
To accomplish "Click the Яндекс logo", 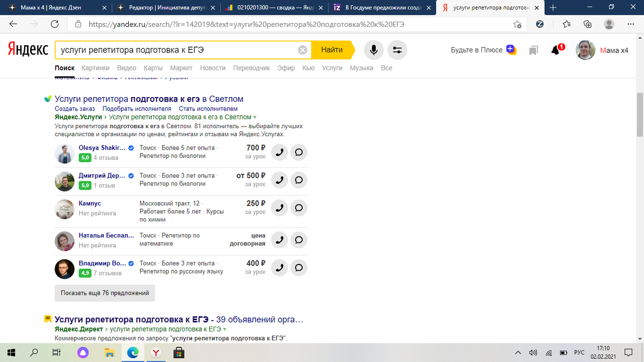I will coord(28,50).
